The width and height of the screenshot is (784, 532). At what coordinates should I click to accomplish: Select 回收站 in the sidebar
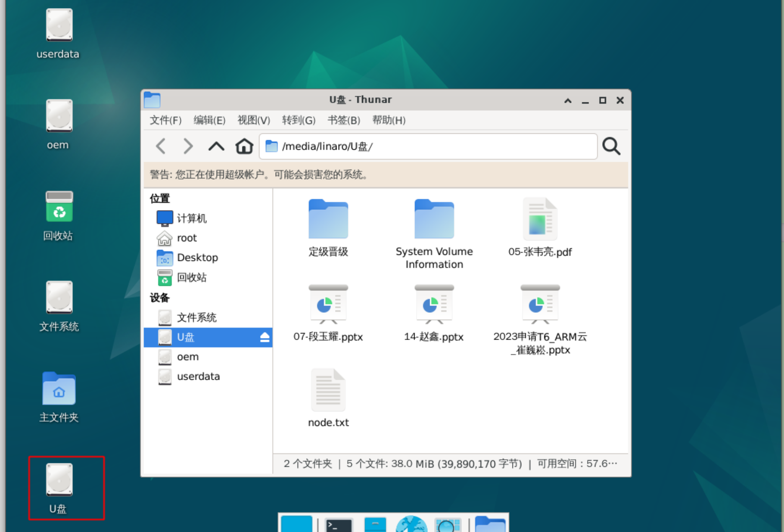pyautogui.click(x=208, y=277)
